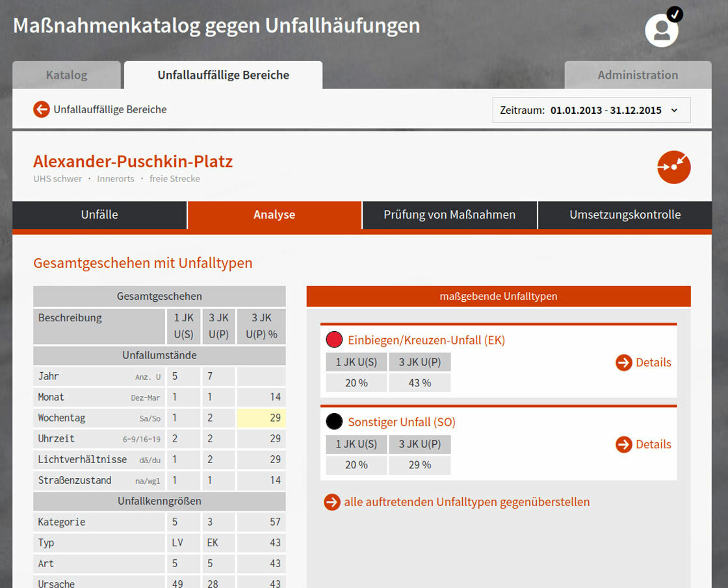Click the red back arrow icon
This screenshot has width=728, height=588.
(x=41, y=109)
